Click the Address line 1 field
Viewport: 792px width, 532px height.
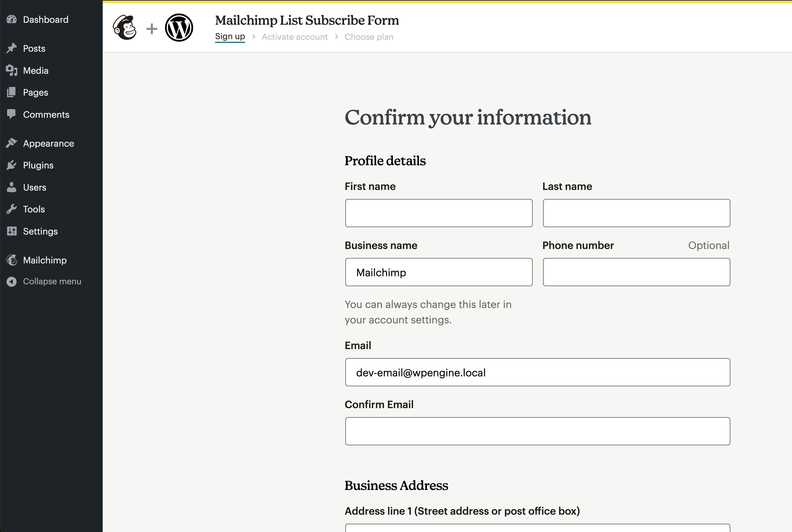click(538, 528)
